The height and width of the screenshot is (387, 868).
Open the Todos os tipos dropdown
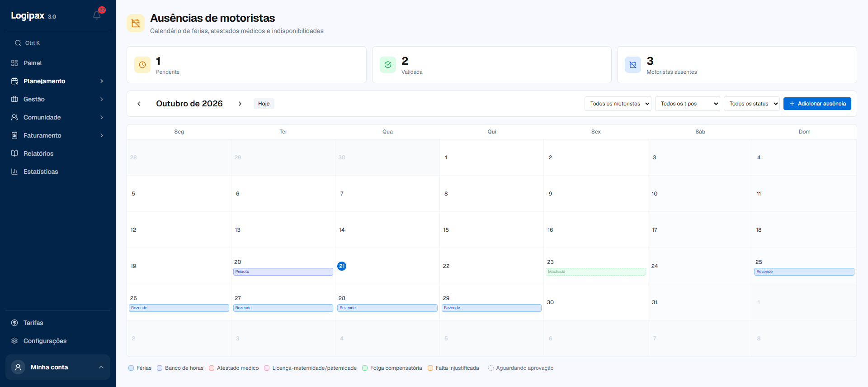(x=688, y=104)
